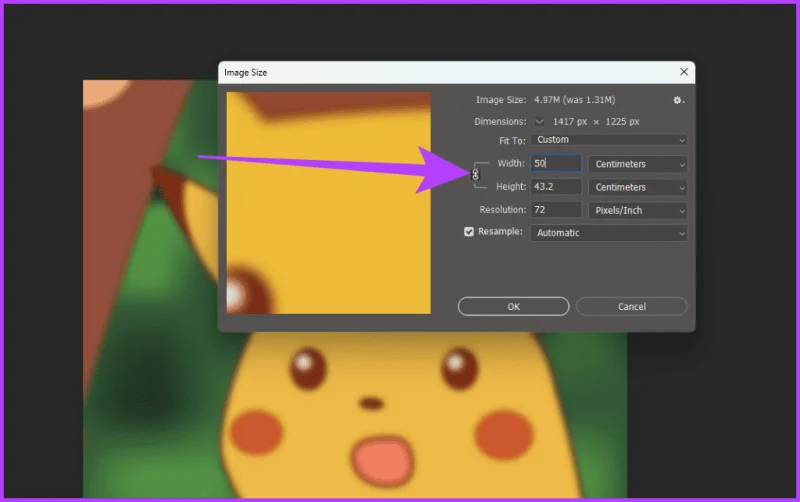
Task: Click the Cancel button
Action: [632, 307]
